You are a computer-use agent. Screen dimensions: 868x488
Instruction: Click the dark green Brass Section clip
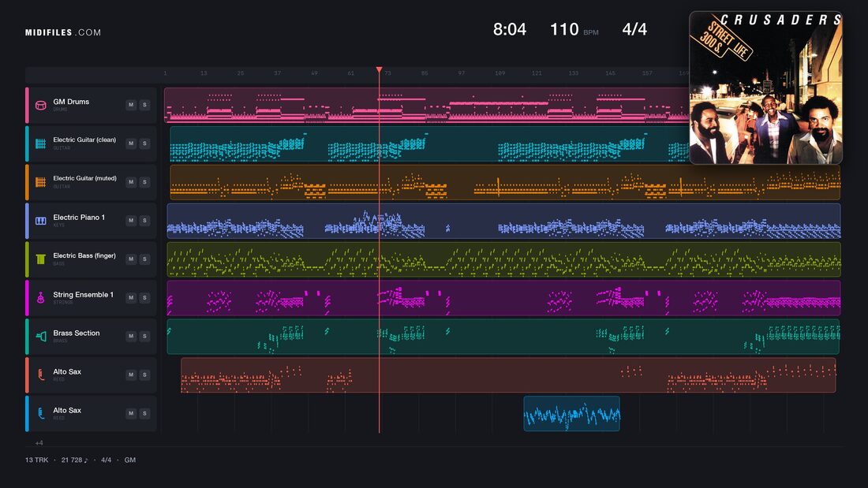[503, 337]
